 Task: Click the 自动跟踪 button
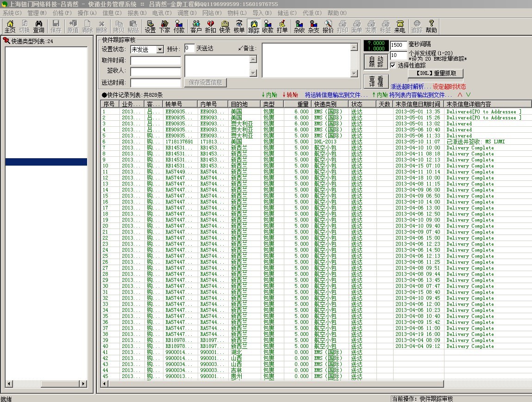(376, 62)
